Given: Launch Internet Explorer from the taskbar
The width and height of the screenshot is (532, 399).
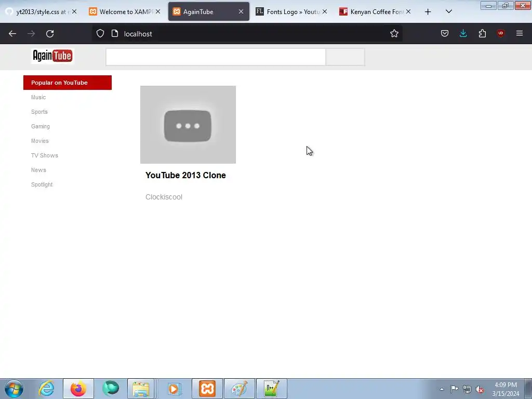Looking at the screenshot, I should (x=46, y=389).
